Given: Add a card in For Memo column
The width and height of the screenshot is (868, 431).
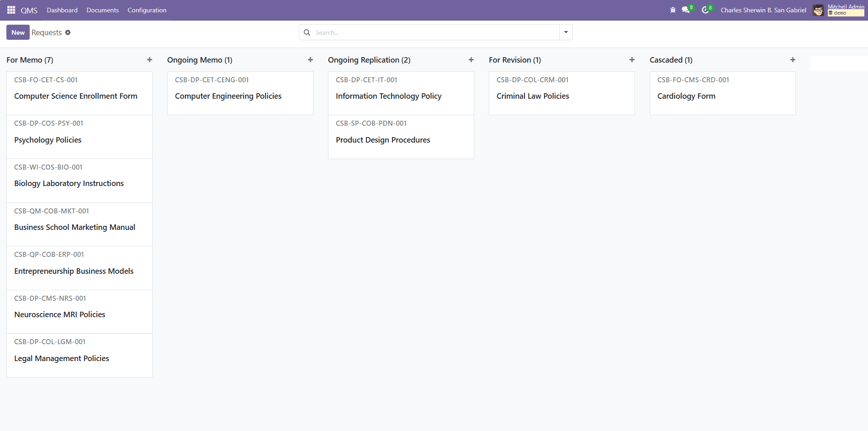Looking at the screenshot, I should [x=149, y=60].
